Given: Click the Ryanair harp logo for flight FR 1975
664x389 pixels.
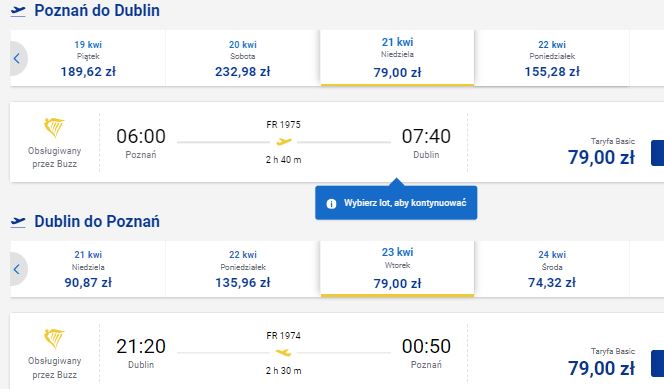Looking at the screenshot, I should 54,127.
